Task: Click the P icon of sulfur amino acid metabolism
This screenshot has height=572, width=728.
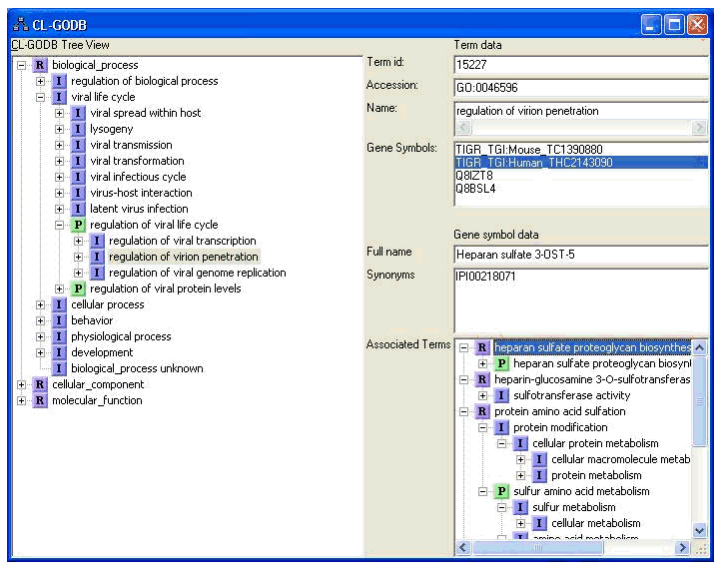Action: [x=501, y=491]
